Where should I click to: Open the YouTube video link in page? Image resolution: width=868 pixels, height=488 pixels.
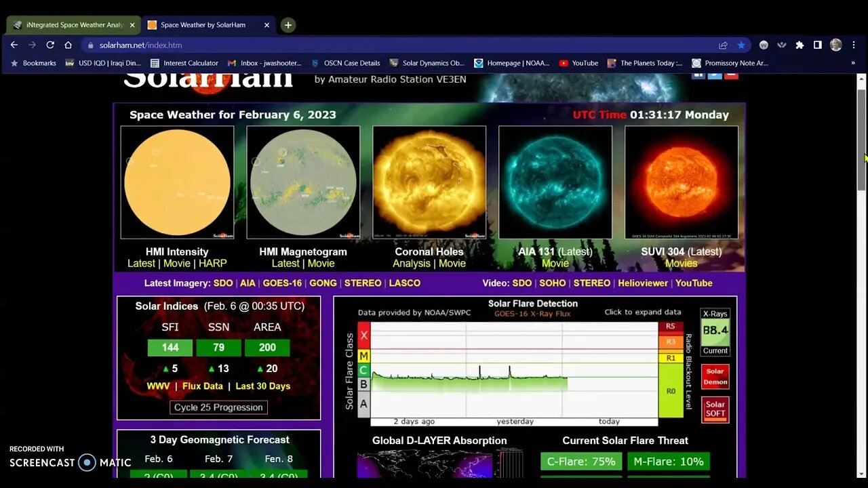[694, 283]
